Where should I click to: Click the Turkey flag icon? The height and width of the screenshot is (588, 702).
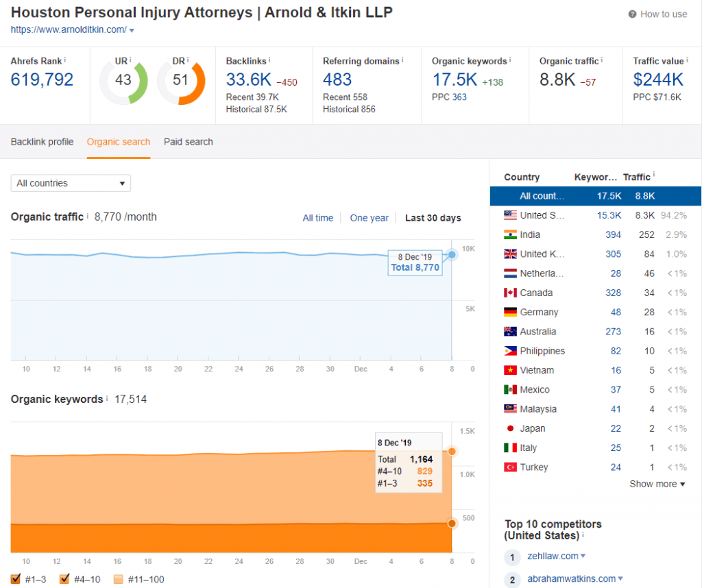[510, 467]
